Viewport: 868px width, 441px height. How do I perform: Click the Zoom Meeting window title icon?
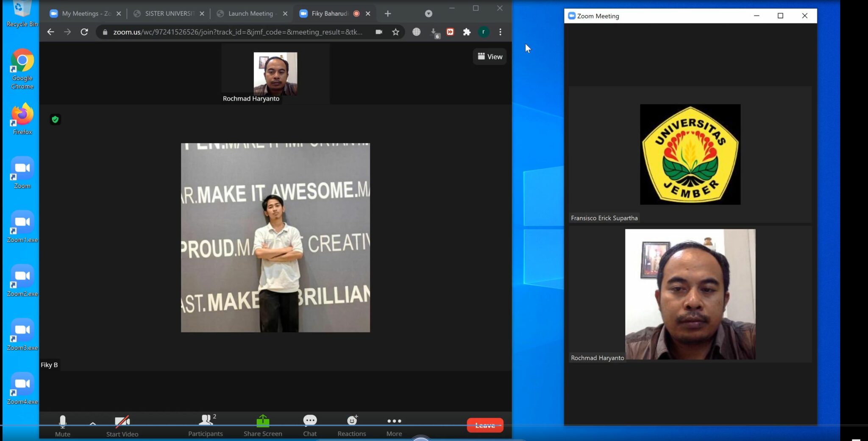[x=572, y=16]
